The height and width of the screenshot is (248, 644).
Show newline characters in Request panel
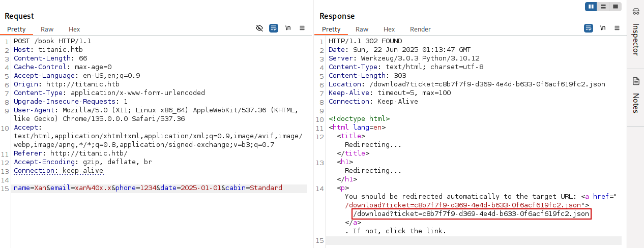tap(288, 28)
